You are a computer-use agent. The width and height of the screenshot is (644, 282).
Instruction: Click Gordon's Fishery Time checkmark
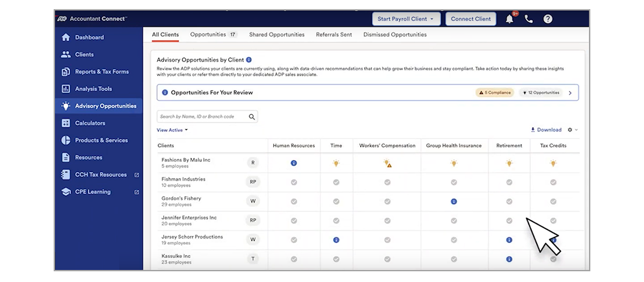coord(336,201)
